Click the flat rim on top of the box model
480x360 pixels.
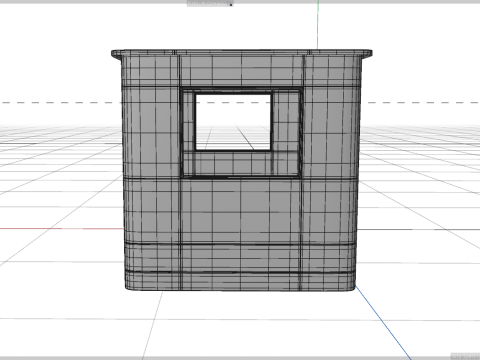[x=241, y=52]
